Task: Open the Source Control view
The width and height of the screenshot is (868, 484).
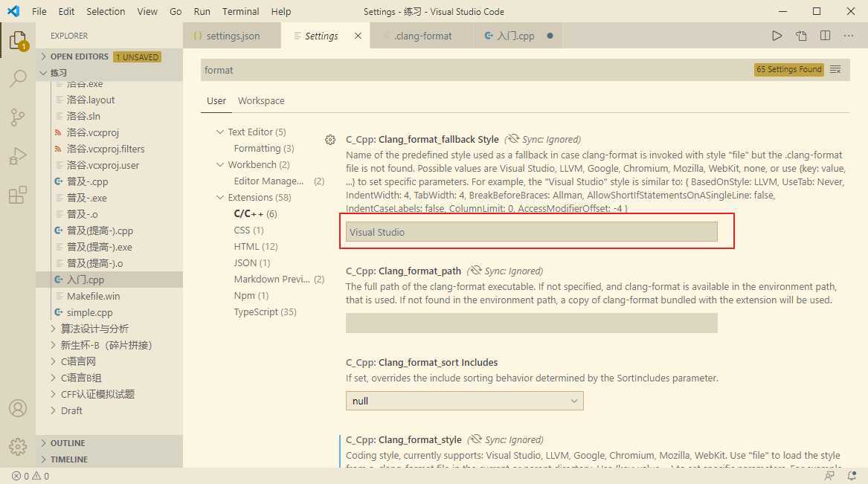Action: (x=18, y=117)
